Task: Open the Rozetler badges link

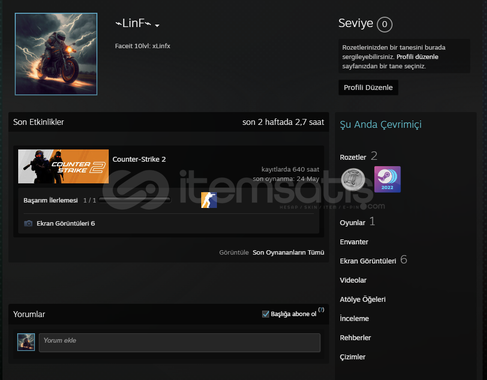Action: pyautogui.click(x=353, y=157)
